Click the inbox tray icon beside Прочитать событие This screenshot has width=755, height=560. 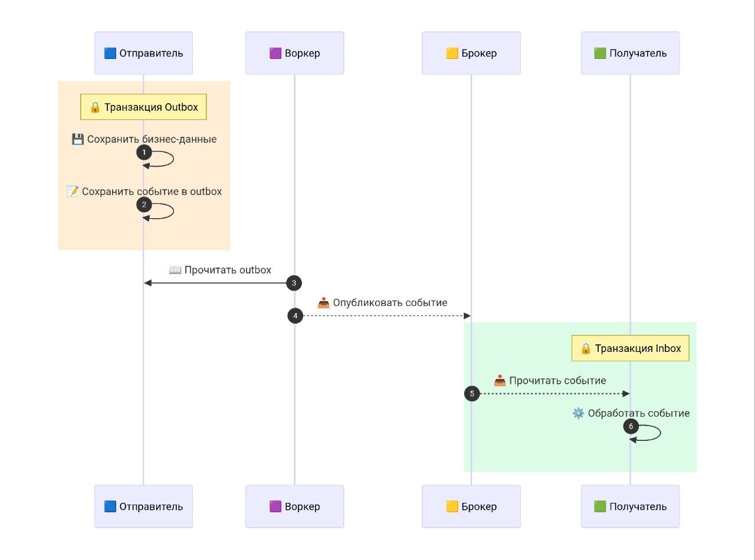point(500,381)
